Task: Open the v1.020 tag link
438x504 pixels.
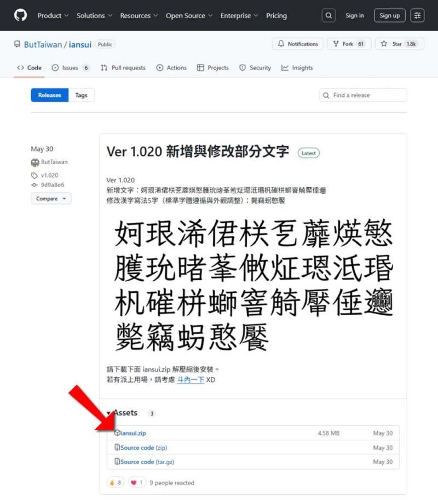Action: click(49, 175)
